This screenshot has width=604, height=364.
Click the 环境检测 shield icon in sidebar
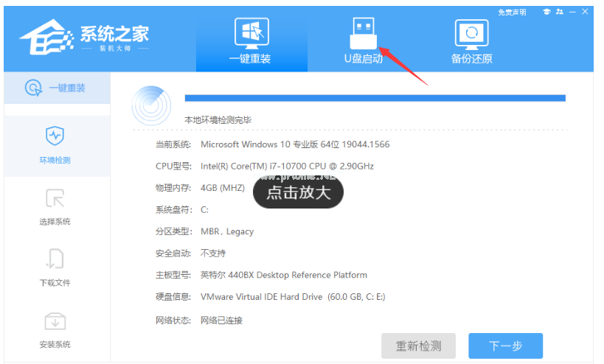tap(55, 137)
